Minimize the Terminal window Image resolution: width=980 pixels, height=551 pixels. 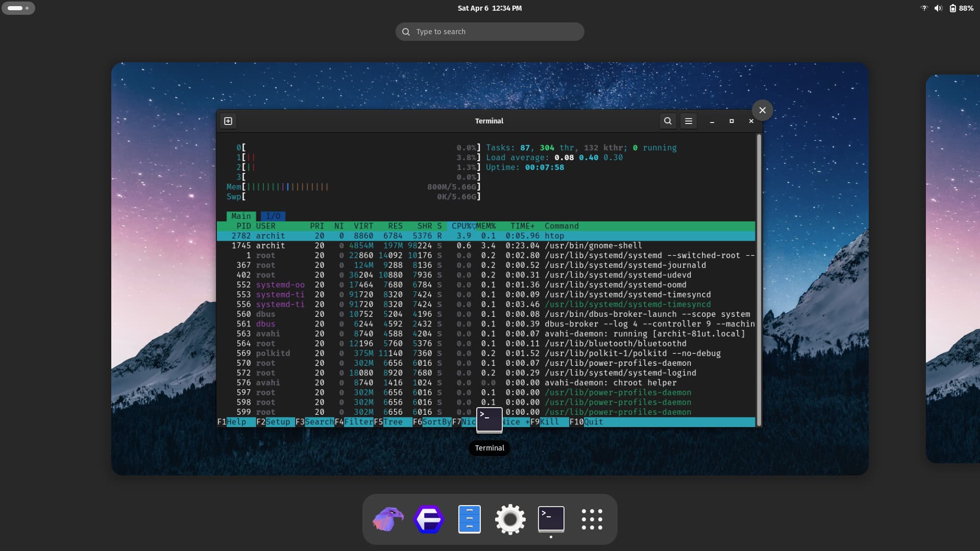712,121
